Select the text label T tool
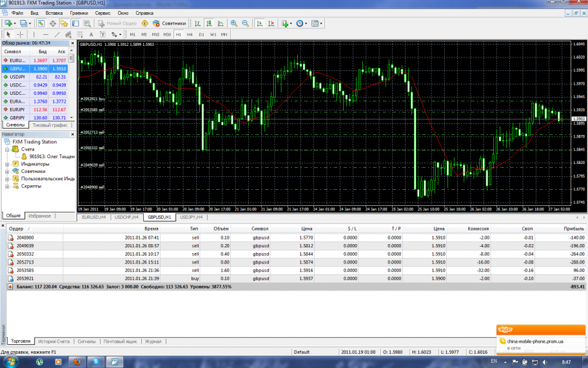The height and width of the screenshot is (368, 588). point(103,34)
